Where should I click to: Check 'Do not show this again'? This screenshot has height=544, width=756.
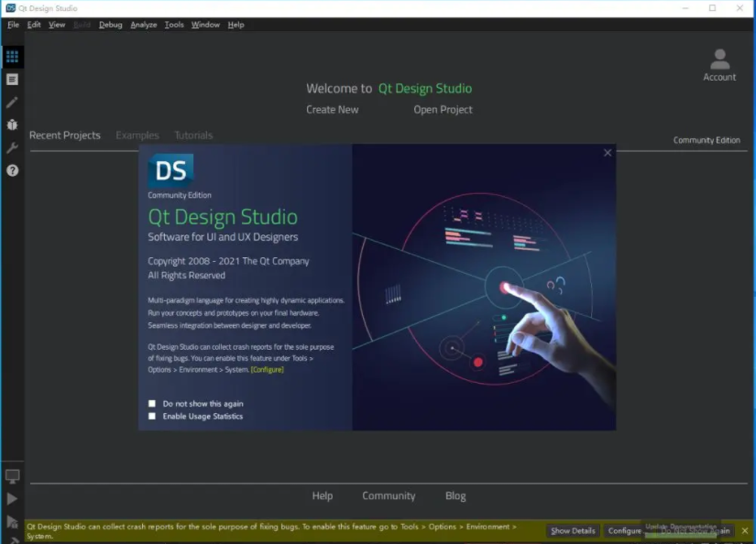(x=152, y=403)
